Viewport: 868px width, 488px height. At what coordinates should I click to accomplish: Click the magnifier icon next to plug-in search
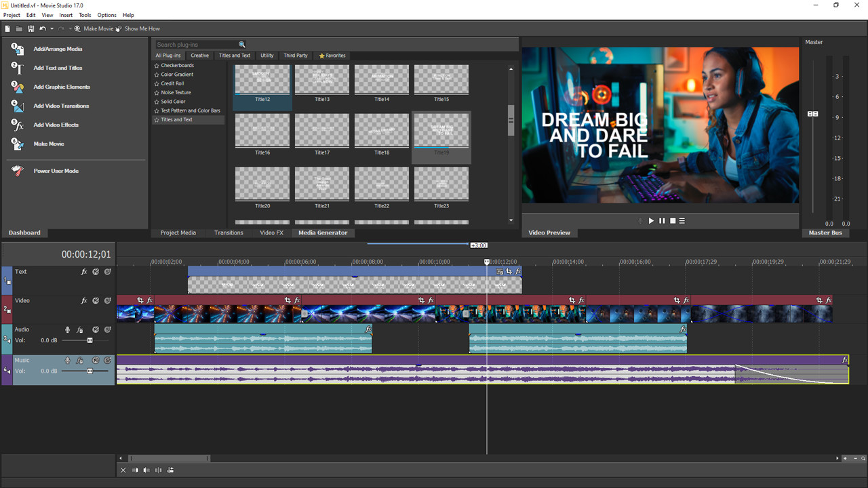[x=242, y=44]
